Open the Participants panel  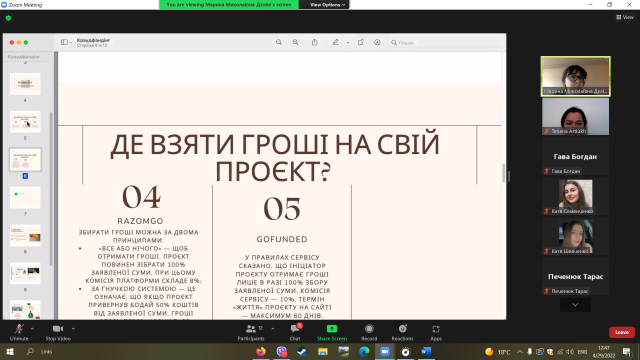pyautogui.click(x=251, y=332)
